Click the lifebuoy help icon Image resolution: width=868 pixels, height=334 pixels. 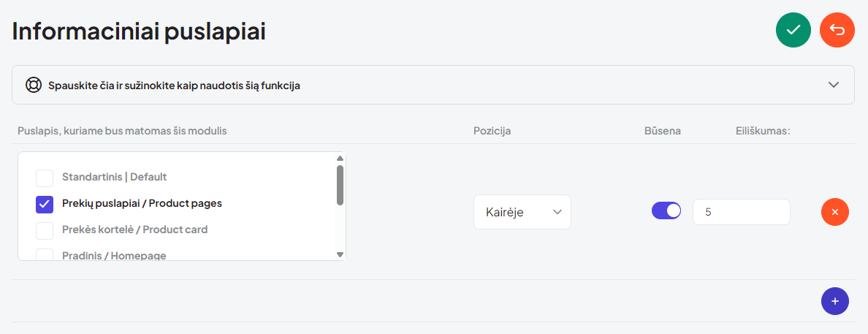tap(34, 86)
